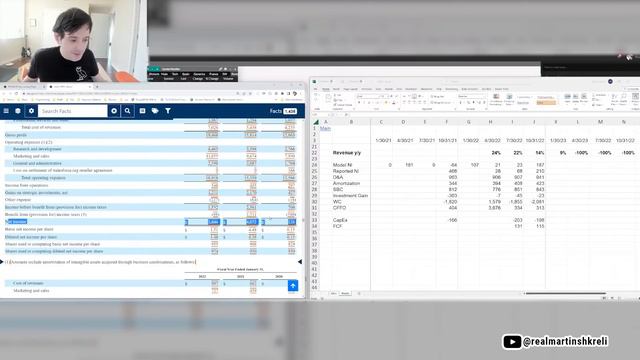
Task: Click Basic net income per share label
Action: (x=29, y=229)
